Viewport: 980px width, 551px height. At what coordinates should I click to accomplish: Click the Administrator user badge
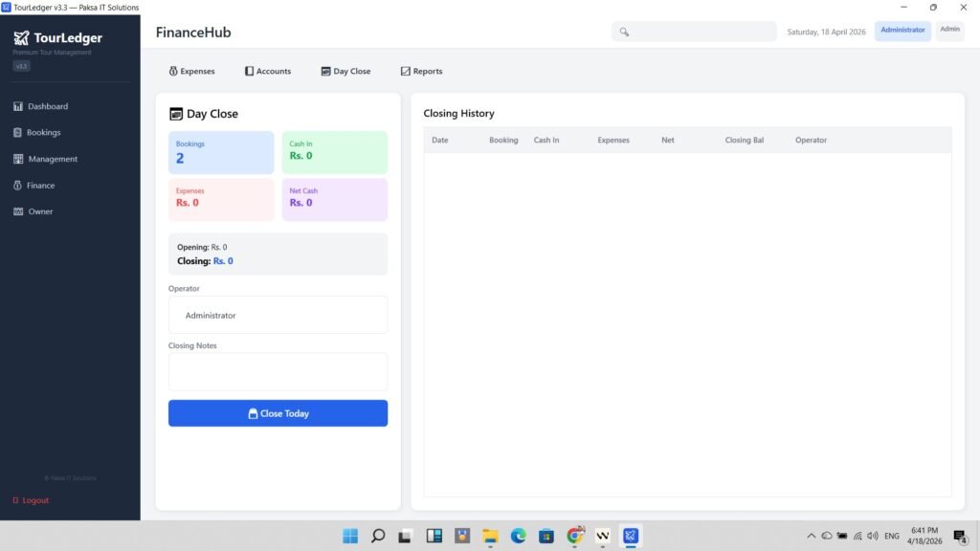[x=902, y=31]
